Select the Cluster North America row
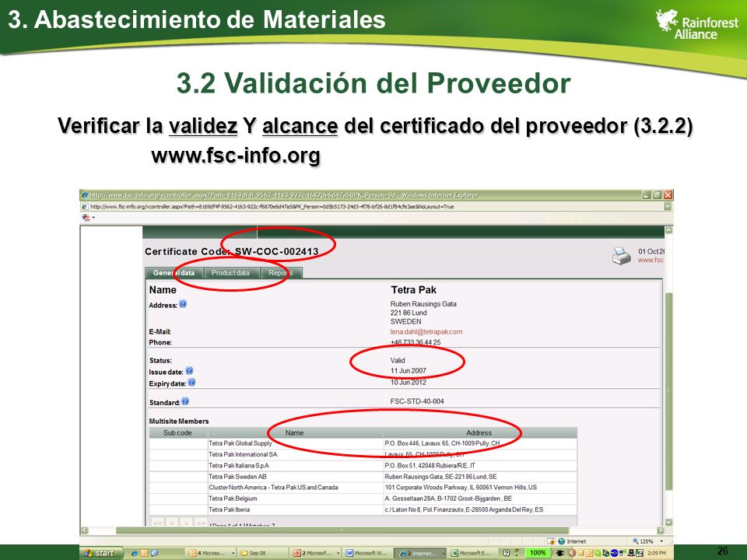747x560 pixels. coord(363,488)
